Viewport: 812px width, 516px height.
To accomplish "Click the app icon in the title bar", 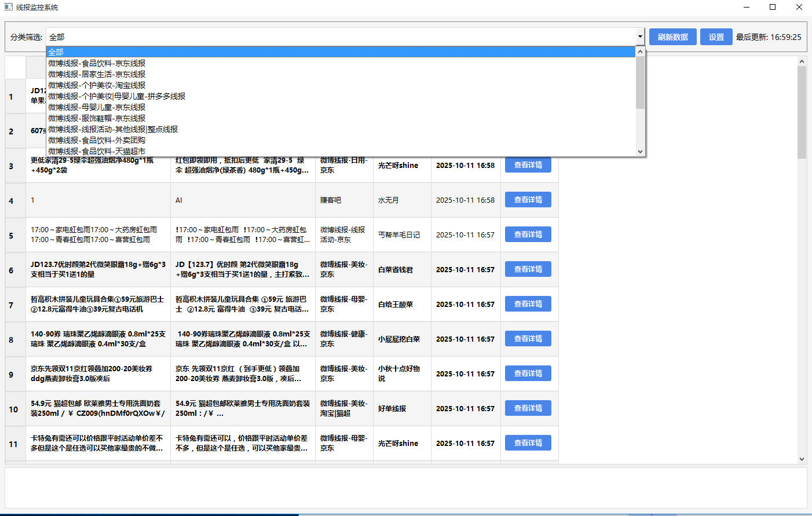I will click(8, 7).
